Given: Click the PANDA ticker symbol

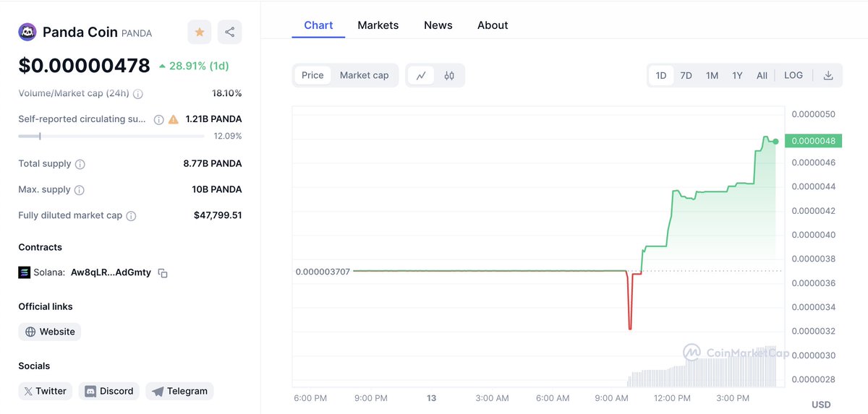Looking at the screenshot, I should [x=137, y=33].
